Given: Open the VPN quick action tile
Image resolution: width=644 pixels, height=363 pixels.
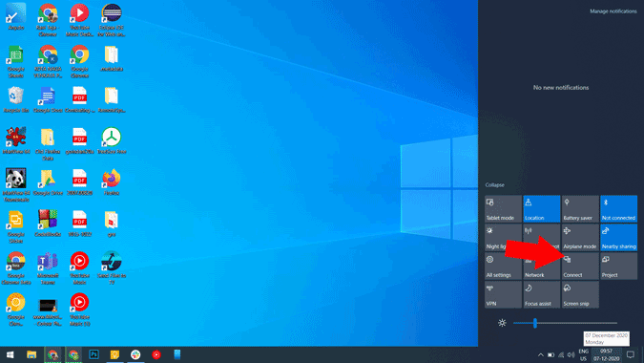Looking at the screenshot, I should (503, 294).
